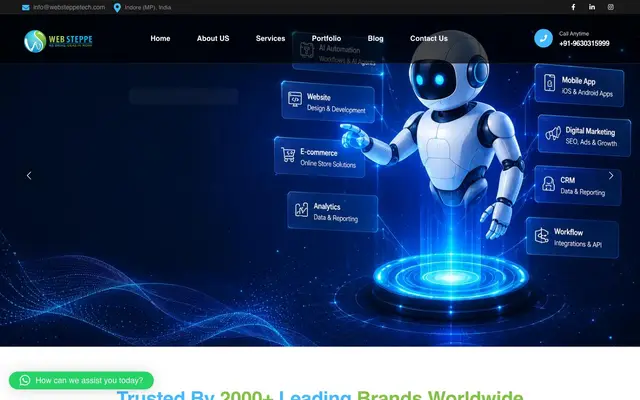This screenshot has height=400, width=640.
Task: Click the Web Steppe logo
Action: click(x=58, y=41)
